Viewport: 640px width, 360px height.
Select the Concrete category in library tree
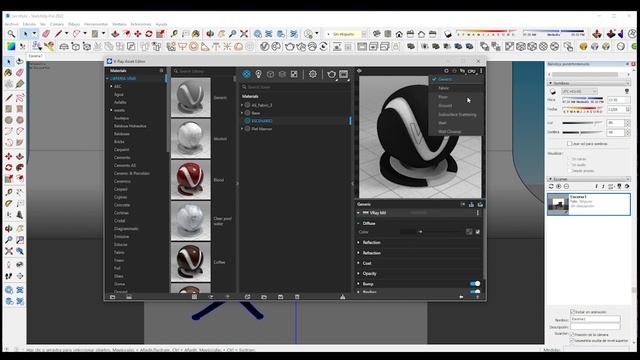tap(122, 205)
